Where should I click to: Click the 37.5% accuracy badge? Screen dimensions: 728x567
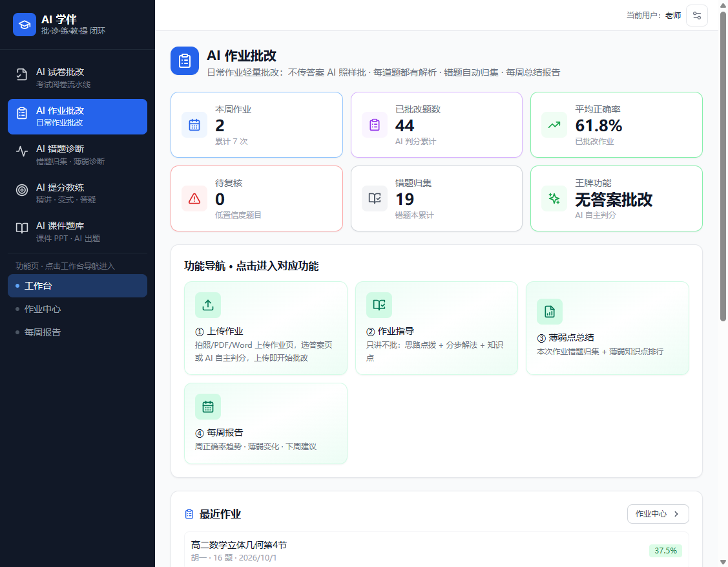(x=666, y=551)
